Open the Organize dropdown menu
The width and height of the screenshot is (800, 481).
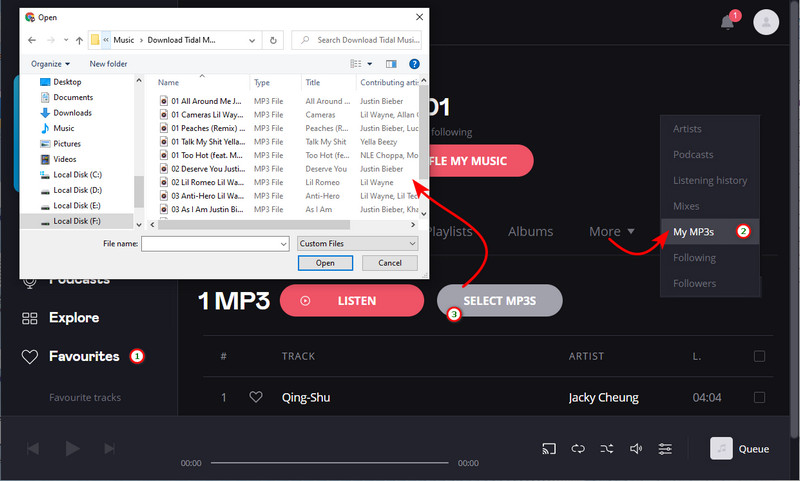pos(50,64)
